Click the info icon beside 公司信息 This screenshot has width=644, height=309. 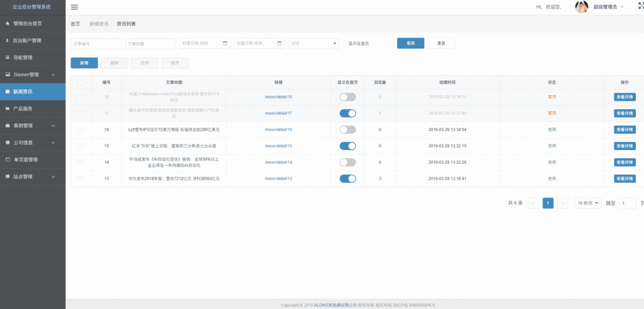point(7,143)
